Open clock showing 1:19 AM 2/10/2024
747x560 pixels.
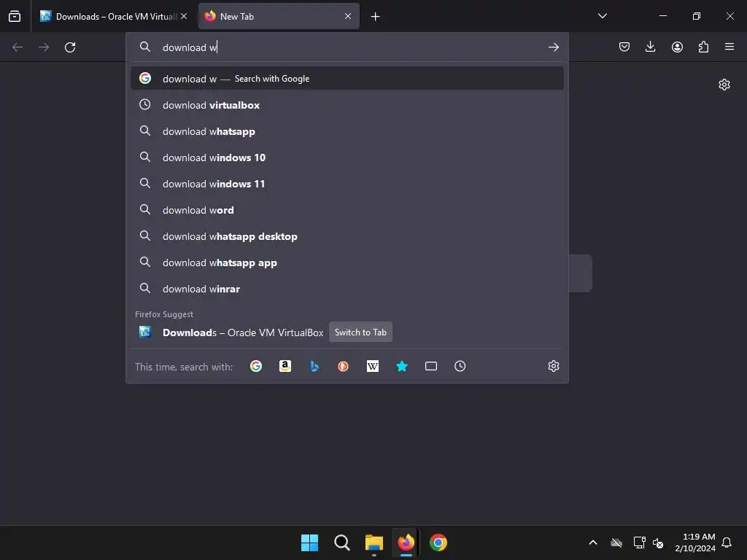pyautogui.click(x=695, y=542)
